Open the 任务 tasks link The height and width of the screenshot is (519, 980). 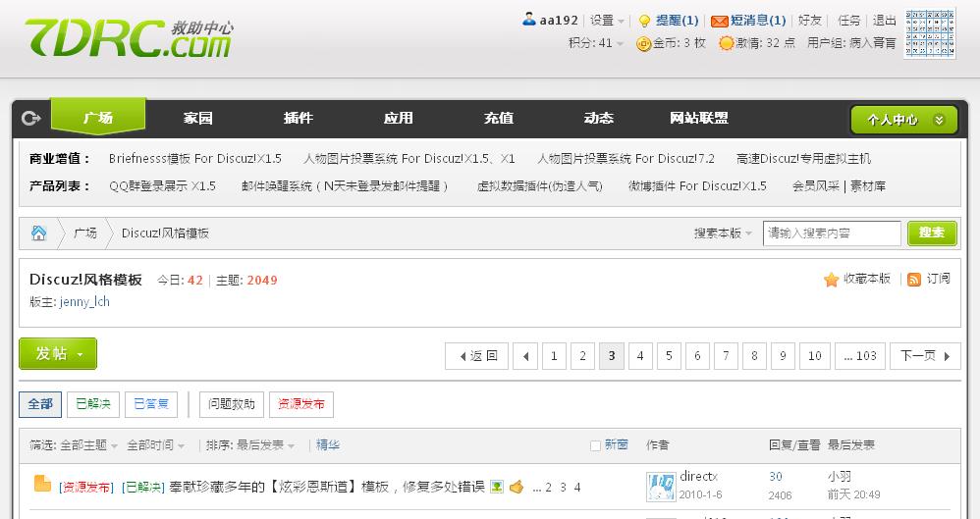point(848,21)
